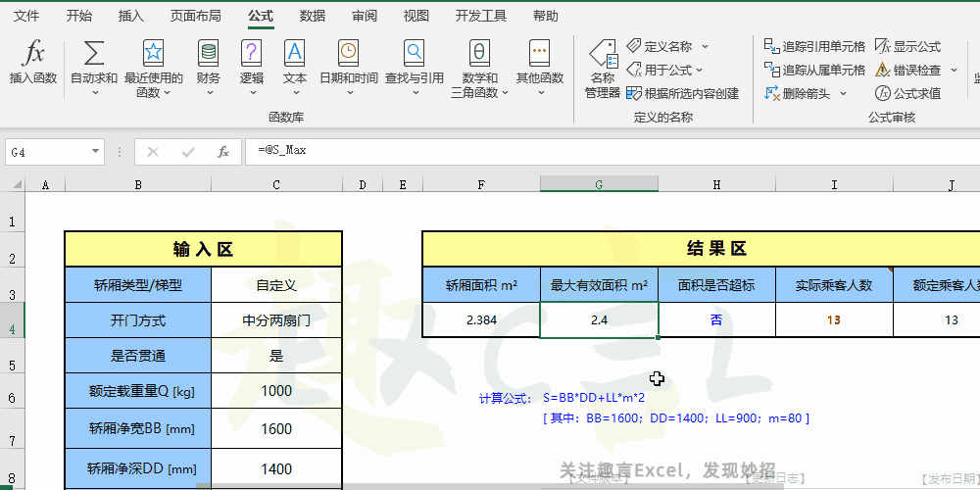Open the Name Box dropdown arrow

[95, 152]
